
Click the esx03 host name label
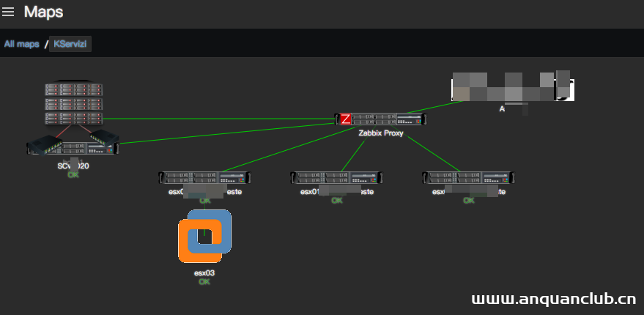pos(204,273)
